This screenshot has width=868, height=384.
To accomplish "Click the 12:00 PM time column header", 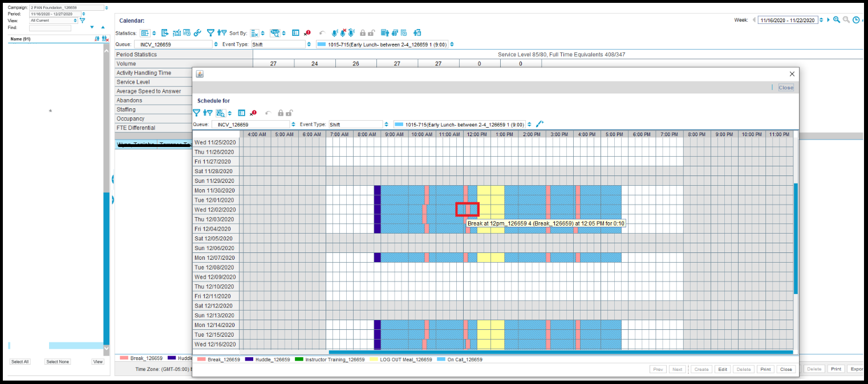I will [x=477, y=134].
